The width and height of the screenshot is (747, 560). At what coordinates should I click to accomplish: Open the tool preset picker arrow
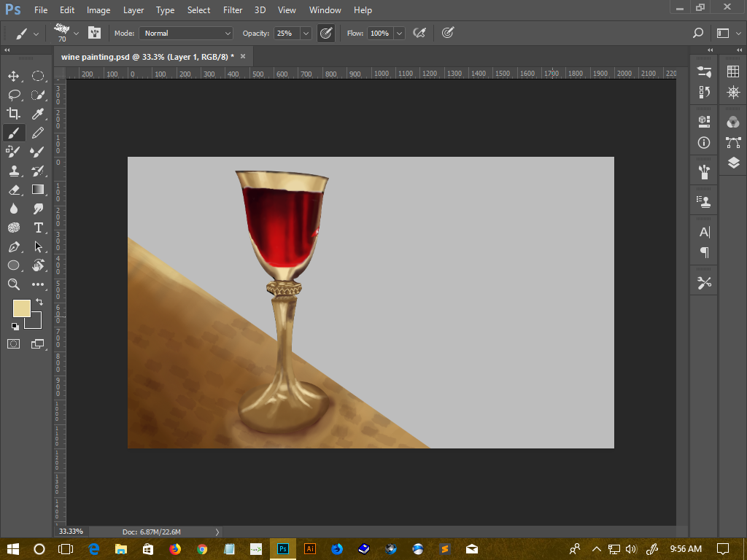coord(36,34)
